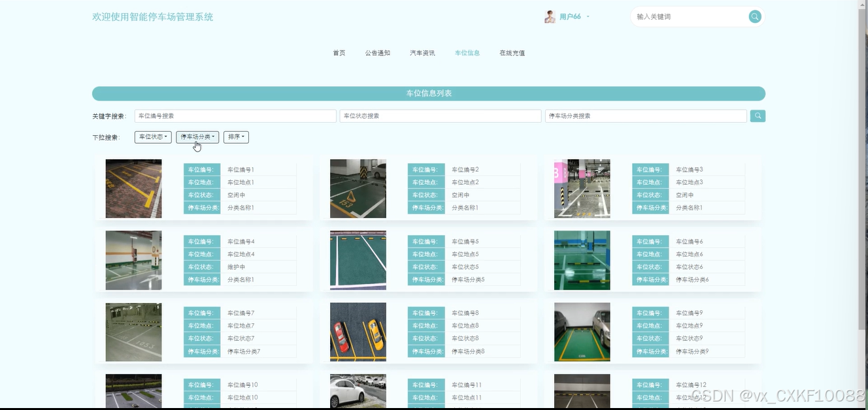
Task: Click the text 车位地点1
Action: tap(241, 182)
